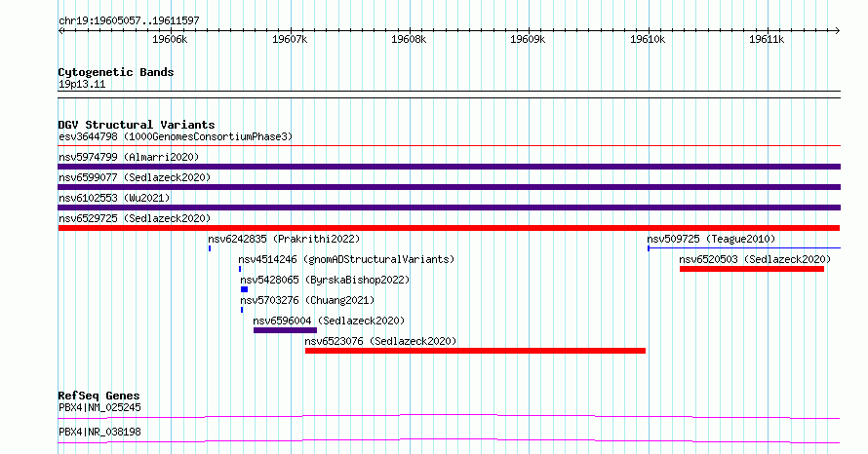Click nsv4514246 (gnomADStructuralVariants) label
Screen dimensions: 868x454
(x=346, y=259)
